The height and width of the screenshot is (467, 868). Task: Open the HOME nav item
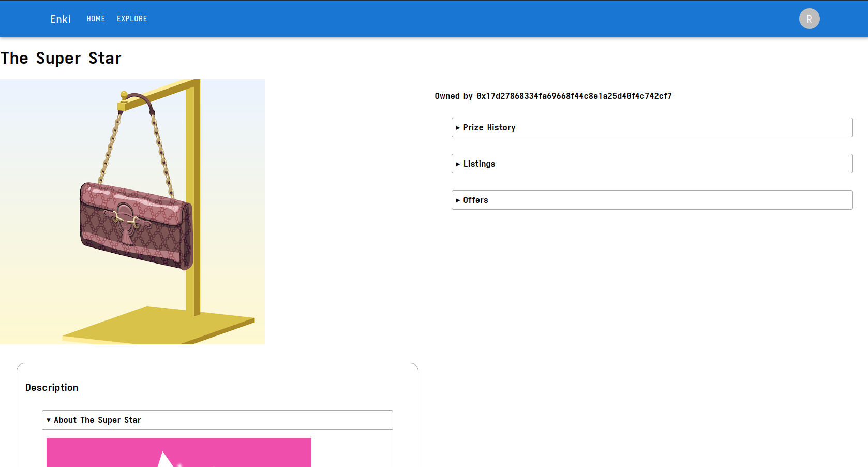click(x=96, y=19)
